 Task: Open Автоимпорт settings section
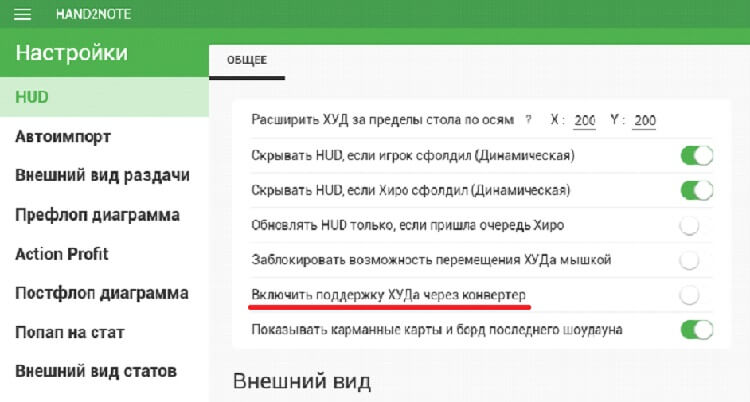pos(63,136)
